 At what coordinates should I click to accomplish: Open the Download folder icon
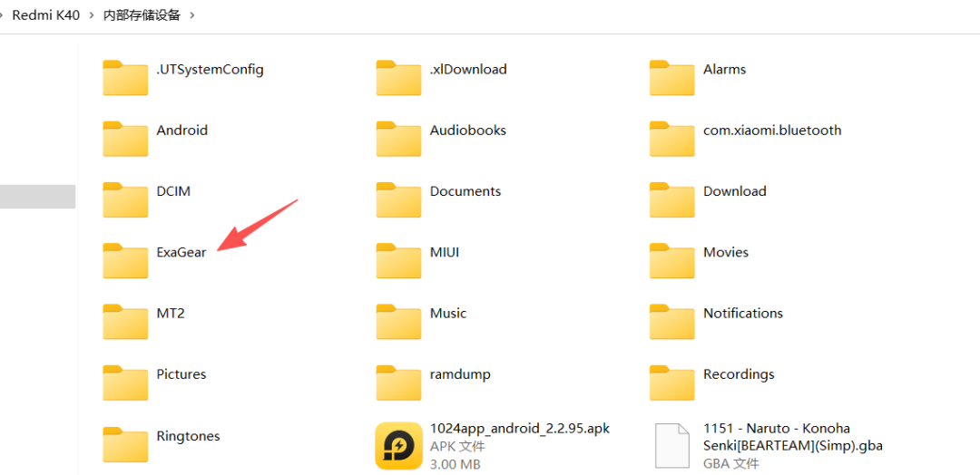(x=671, y=199)
